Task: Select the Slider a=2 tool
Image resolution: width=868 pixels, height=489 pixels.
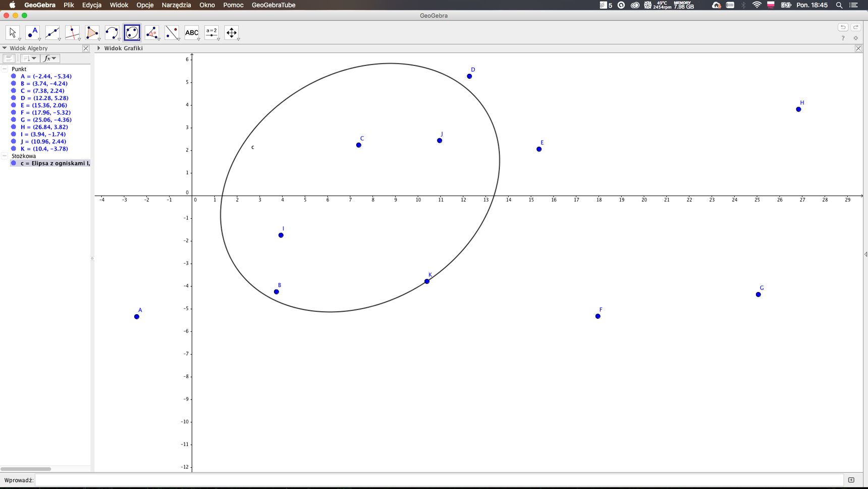Action: 211,33
